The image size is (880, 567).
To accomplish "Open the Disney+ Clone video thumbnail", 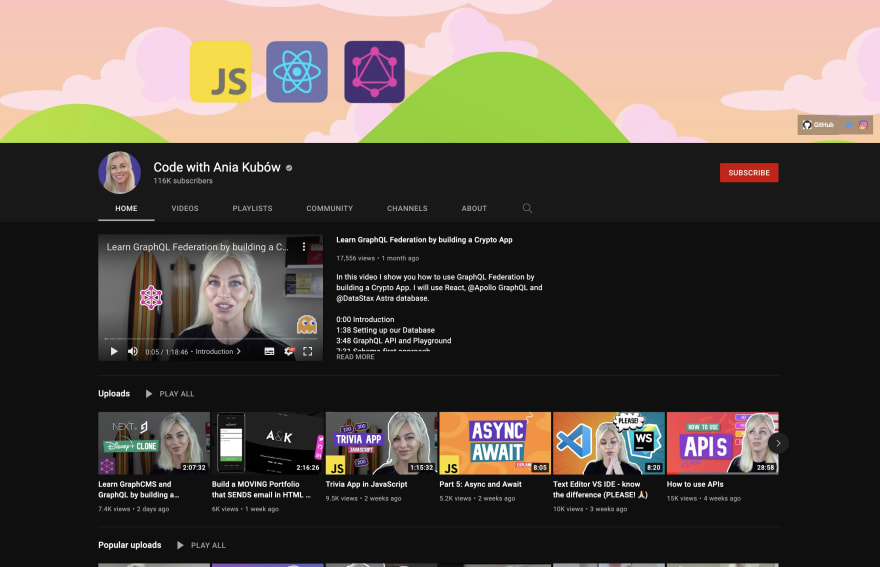I will [154, 443].
